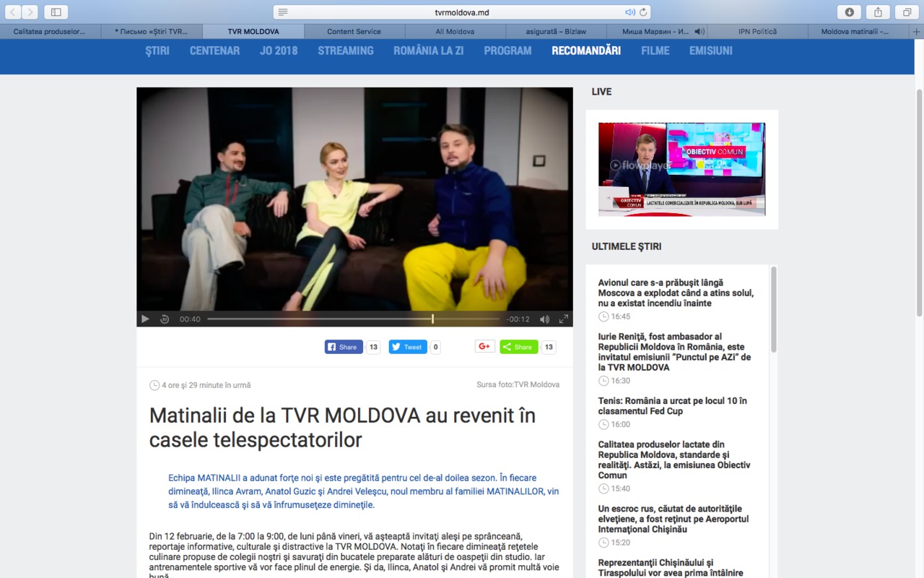924x578 pixels.
Task: Open Iurie Reniță ambassador news item
Action: tap(674, 352)
